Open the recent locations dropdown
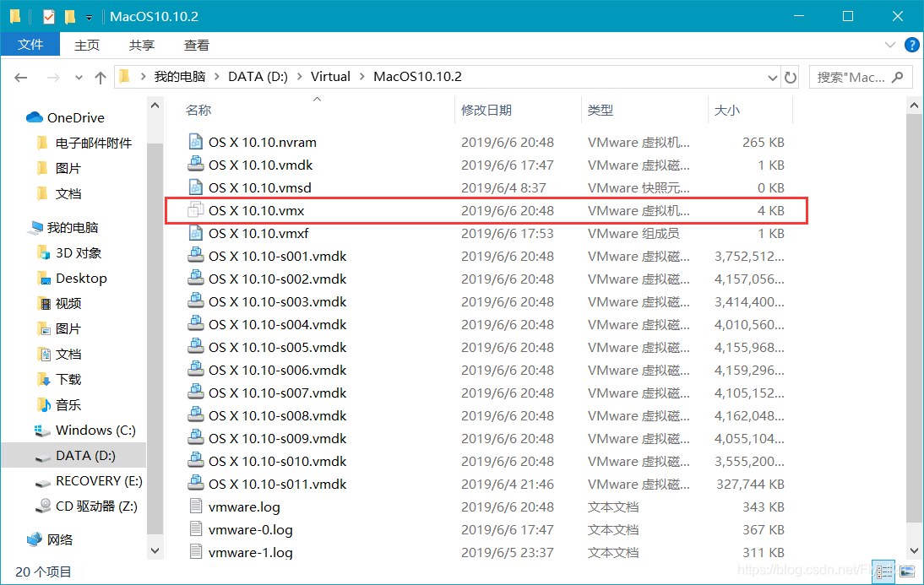The width and height of the screenshot is (924, 585). tap(79, 78)
